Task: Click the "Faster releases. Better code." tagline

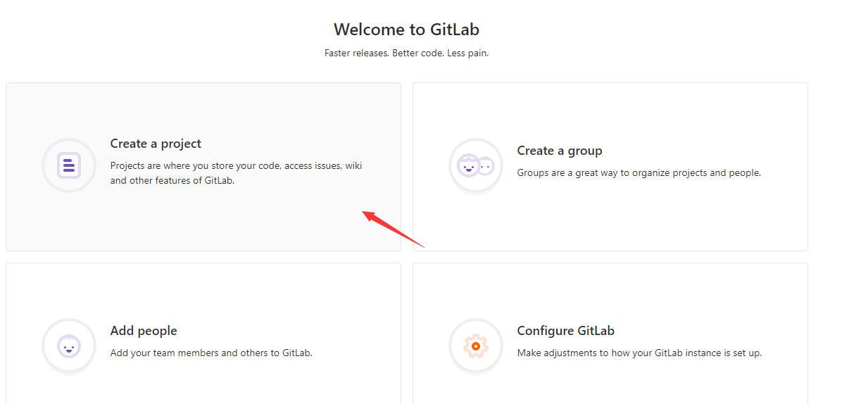Action: pyautogui.click(x=406, y=53)
